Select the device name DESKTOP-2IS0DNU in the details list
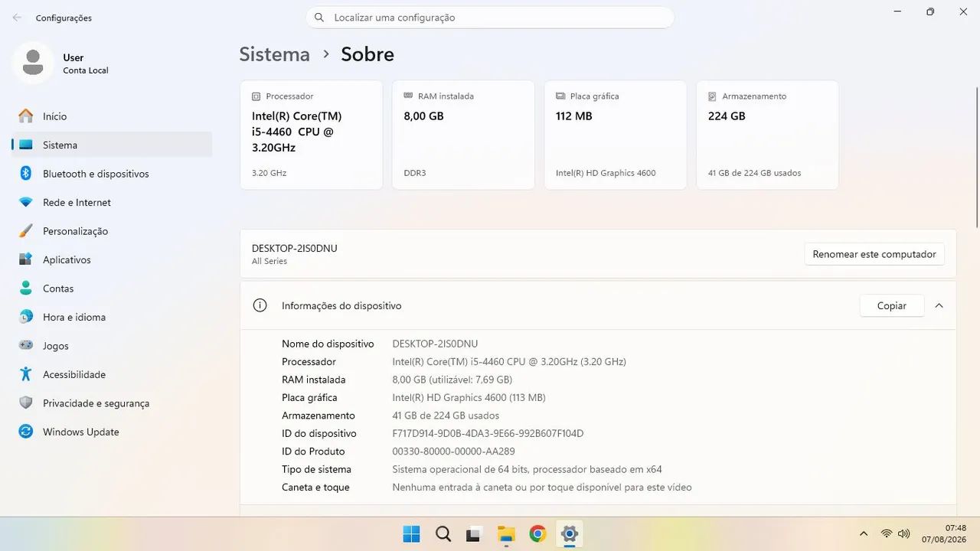 435,344
